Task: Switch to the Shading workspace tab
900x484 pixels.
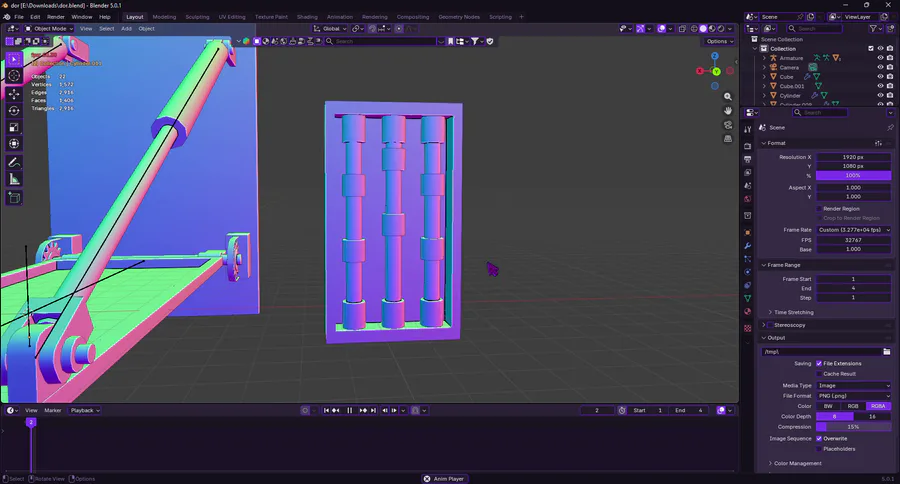Action: [307, 17]
